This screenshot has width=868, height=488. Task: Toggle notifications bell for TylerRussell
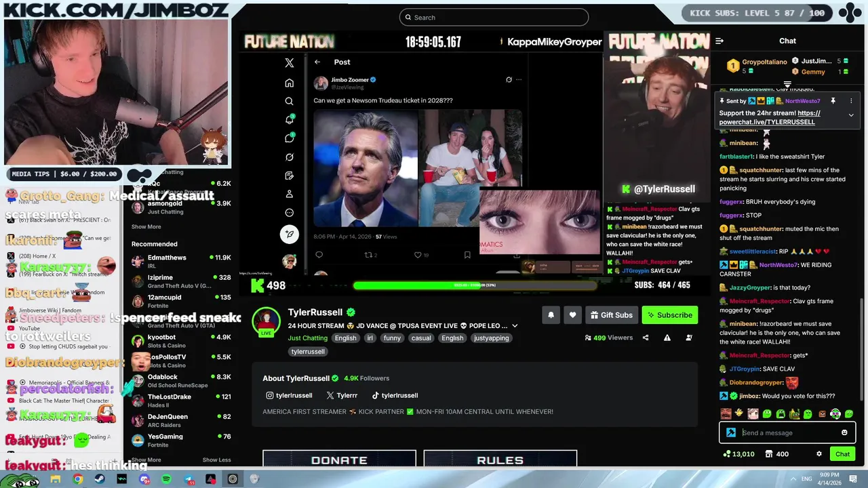pos(551,315)
